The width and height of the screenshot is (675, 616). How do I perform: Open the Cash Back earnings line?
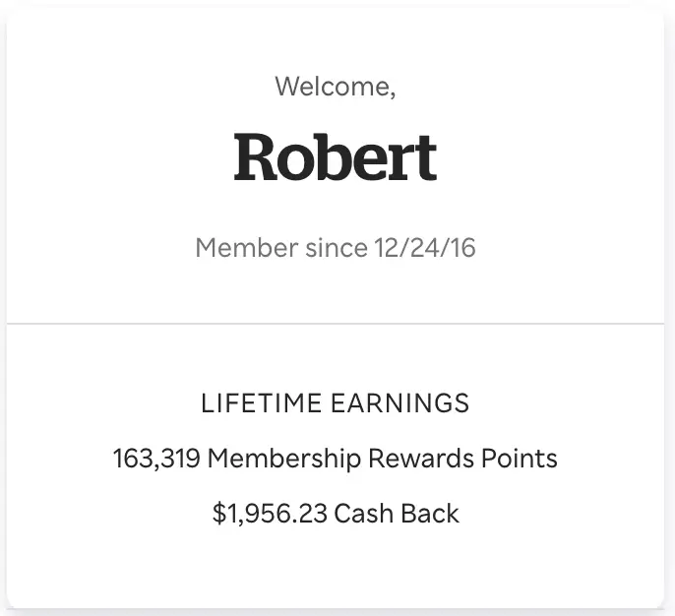[x=336, y=514]
